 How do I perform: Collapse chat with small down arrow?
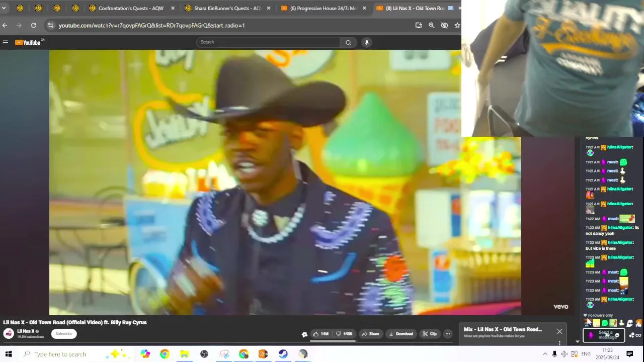coord(577,341)
